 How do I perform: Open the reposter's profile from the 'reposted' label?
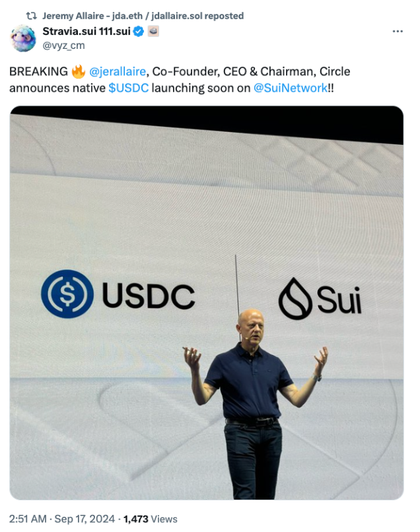point(143,16)
